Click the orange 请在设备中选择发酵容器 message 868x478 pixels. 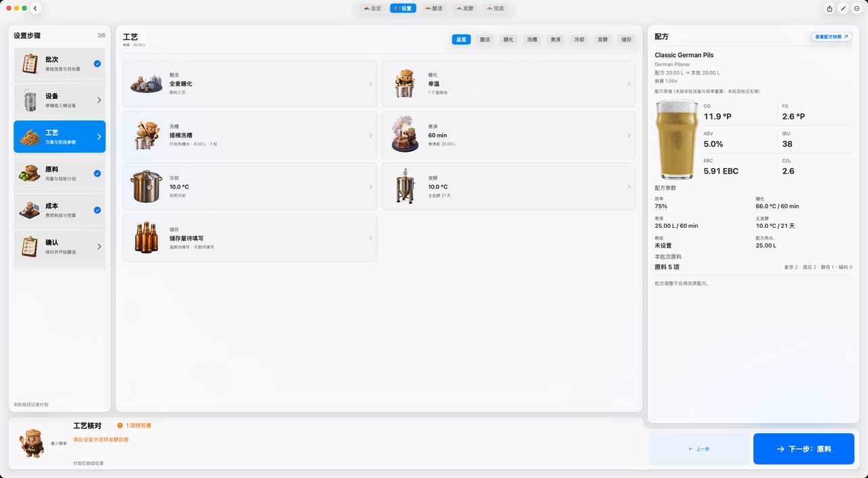click(101, 439)
